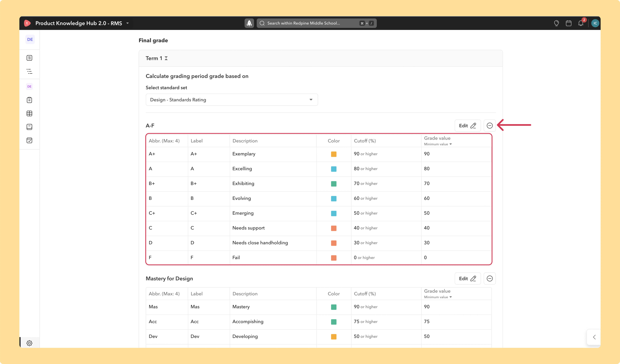620x364 pixels.
Task: Click the DE class badge at sidebar top
Action: tap(30, 39)
